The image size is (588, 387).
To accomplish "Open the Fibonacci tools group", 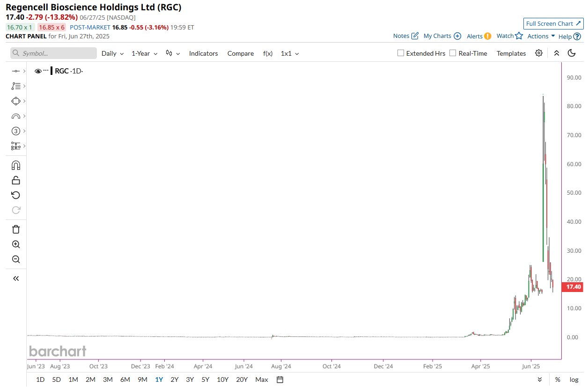I will tap(16, 86).
